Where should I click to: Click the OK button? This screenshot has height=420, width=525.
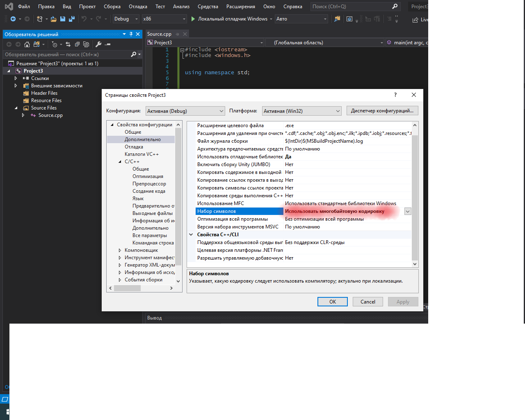click(x=333, y=302)
